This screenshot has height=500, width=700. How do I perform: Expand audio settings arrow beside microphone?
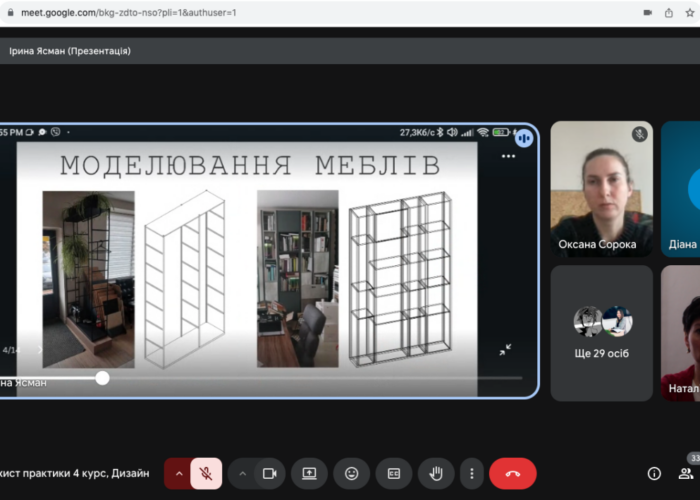[179, 473]
